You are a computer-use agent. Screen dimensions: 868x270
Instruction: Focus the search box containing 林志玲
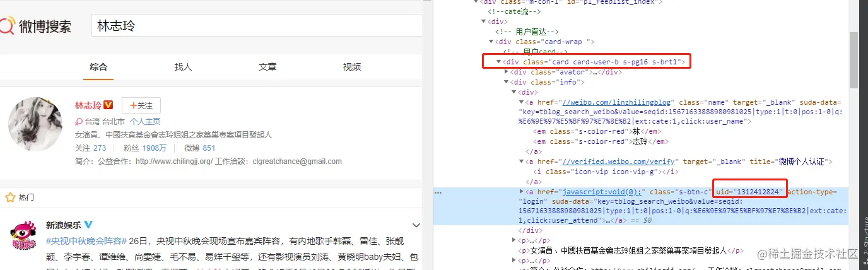[x=256, y=26]
